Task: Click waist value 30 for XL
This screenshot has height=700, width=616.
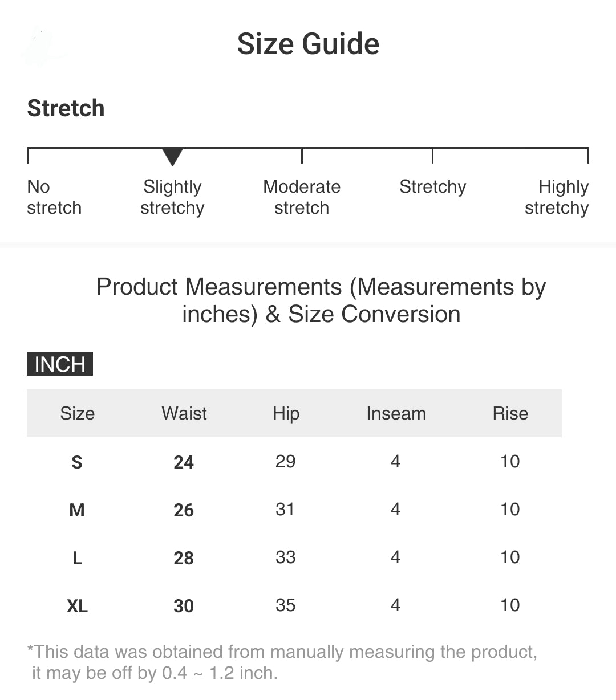Action: coord(184,605)
